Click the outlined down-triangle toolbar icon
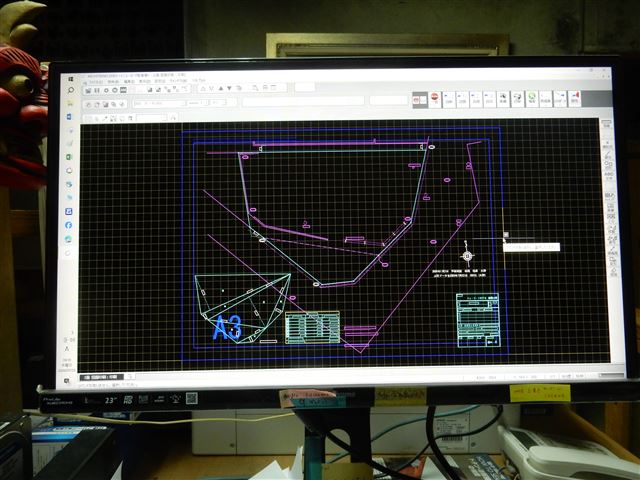The image size is (640, 480). pyautogui.click(x=211, y=88)
